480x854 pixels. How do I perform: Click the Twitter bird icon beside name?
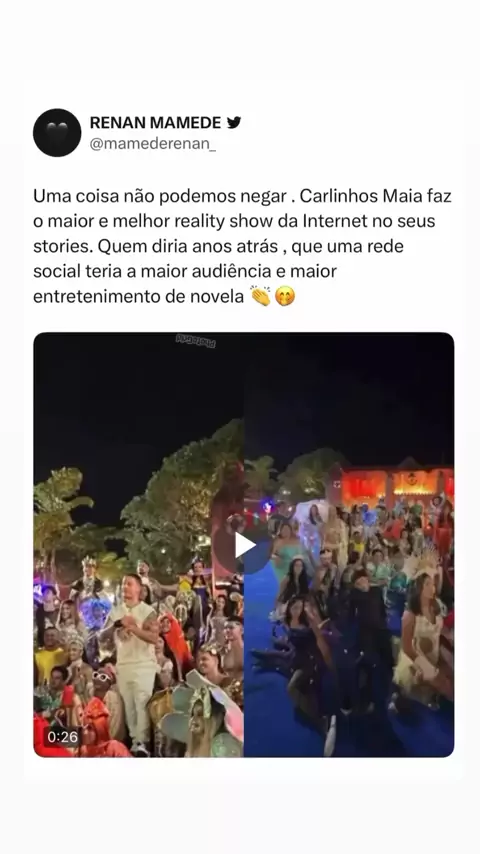click(234, 123)
